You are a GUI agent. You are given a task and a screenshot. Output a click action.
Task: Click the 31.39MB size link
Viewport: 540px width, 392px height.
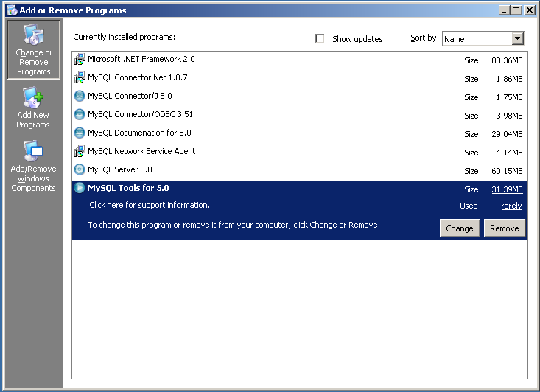507,189
